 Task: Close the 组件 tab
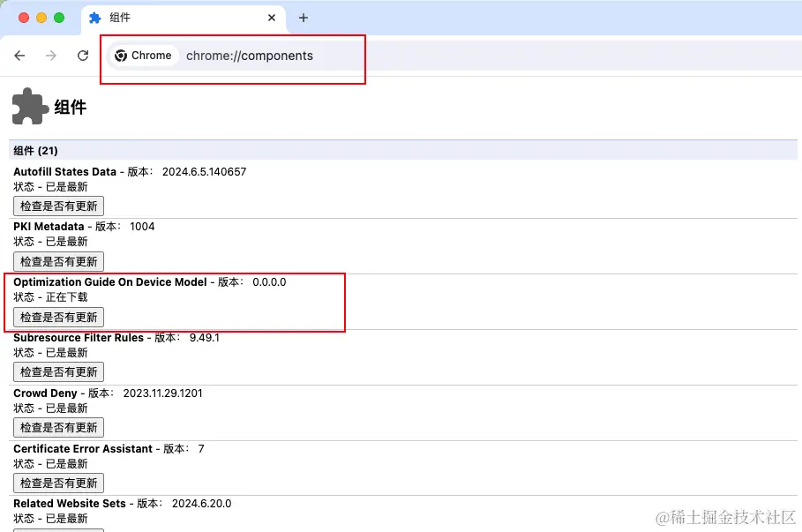pos(272,18)
